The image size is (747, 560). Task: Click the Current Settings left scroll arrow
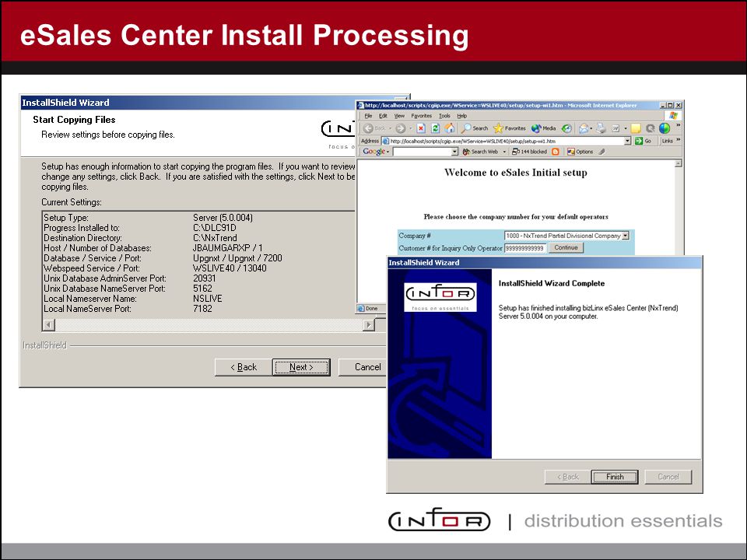tap(49, 325)
